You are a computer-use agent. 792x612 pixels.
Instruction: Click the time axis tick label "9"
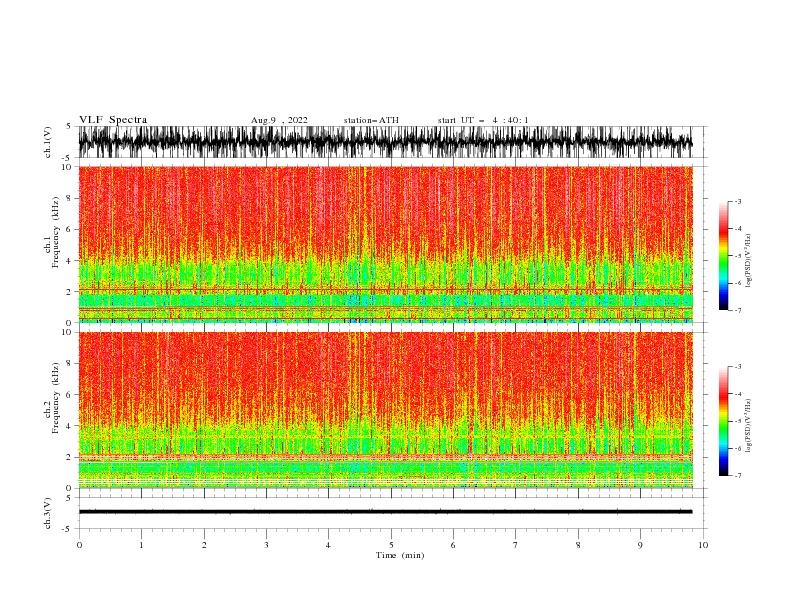pyautogui.click(x=640, y=545)
